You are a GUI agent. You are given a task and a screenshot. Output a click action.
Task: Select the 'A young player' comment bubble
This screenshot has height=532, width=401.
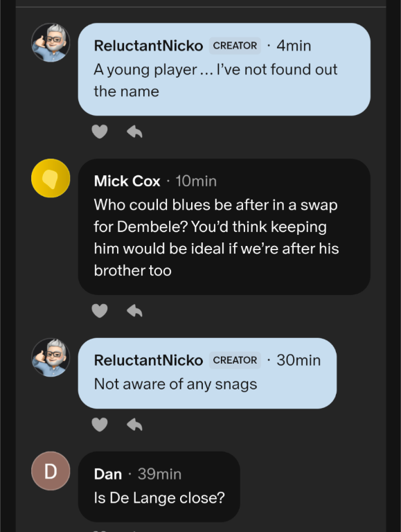(x=224, y=69)
